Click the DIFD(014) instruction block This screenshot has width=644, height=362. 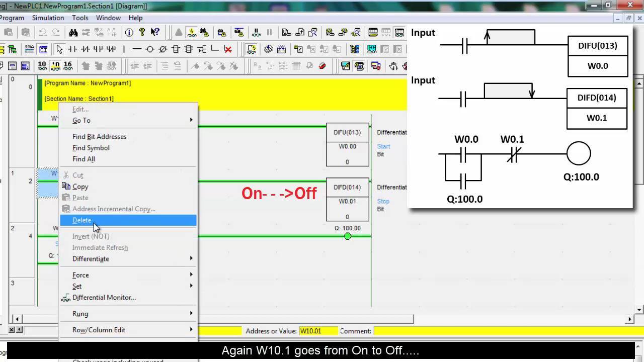(x=348, y=199)
